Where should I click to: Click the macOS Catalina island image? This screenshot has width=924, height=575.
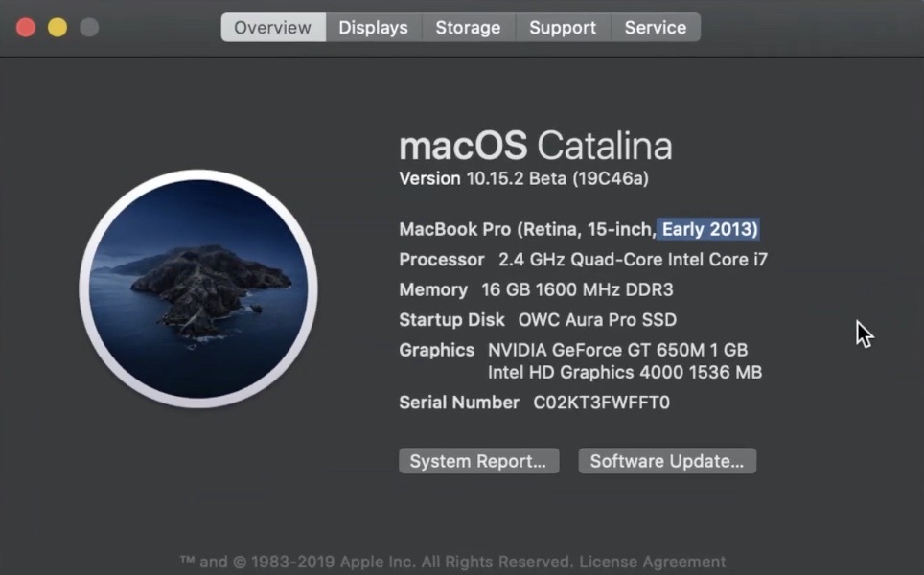click(198, 289)
